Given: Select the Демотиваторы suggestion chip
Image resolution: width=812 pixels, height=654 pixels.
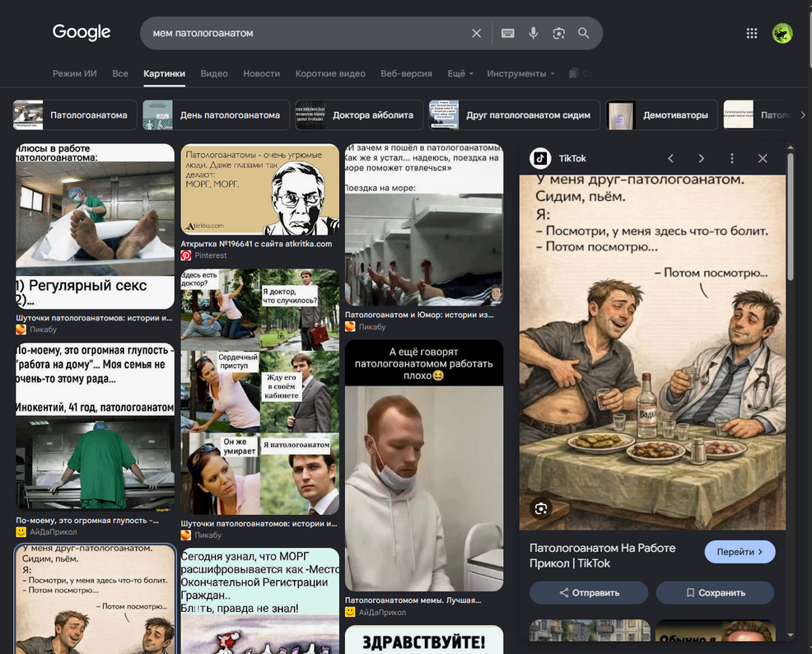Looking at the screenshot, I should point(661,115).
